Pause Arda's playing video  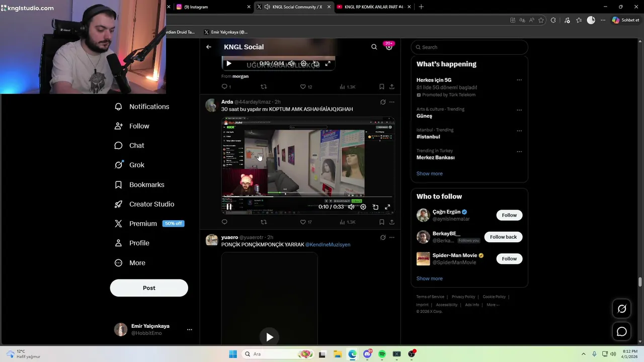click(x=229, y=207)
